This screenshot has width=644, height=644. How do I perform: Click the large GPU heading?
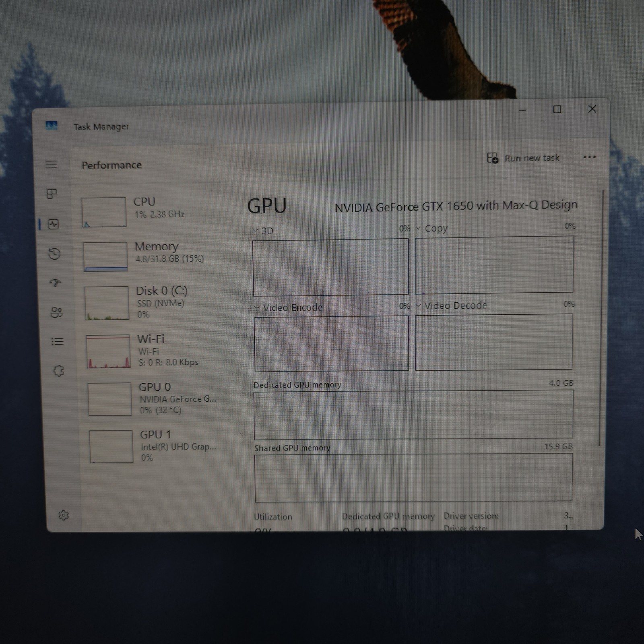[x=267, y=206]
